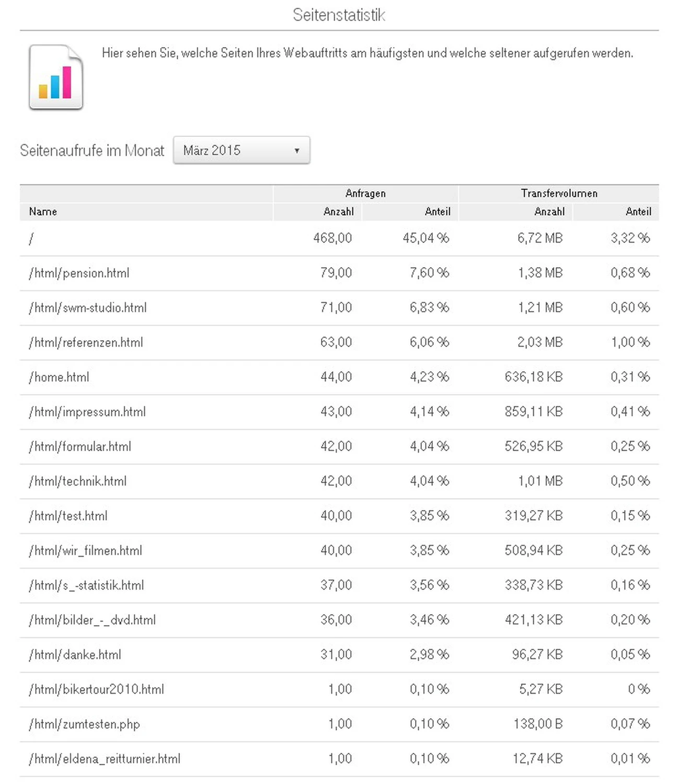Click the Seitenstatistik page title
Screen dimensions: 689x784
point(339,15)
